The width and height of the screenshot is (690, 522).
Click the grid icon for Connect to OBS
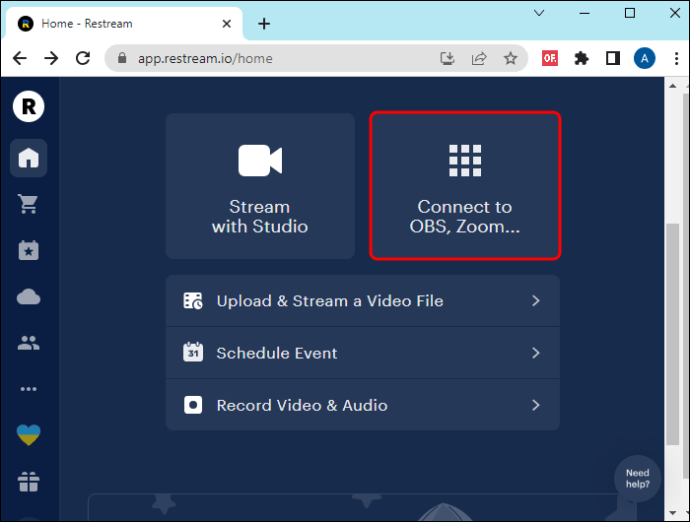coord(465,161)
